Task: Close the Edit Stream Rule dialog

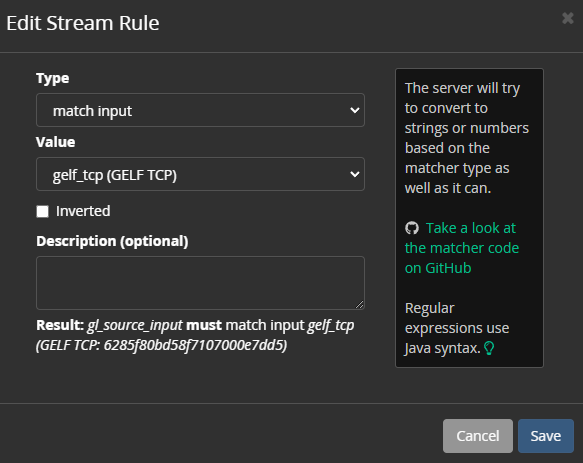Action: (568, 18)
